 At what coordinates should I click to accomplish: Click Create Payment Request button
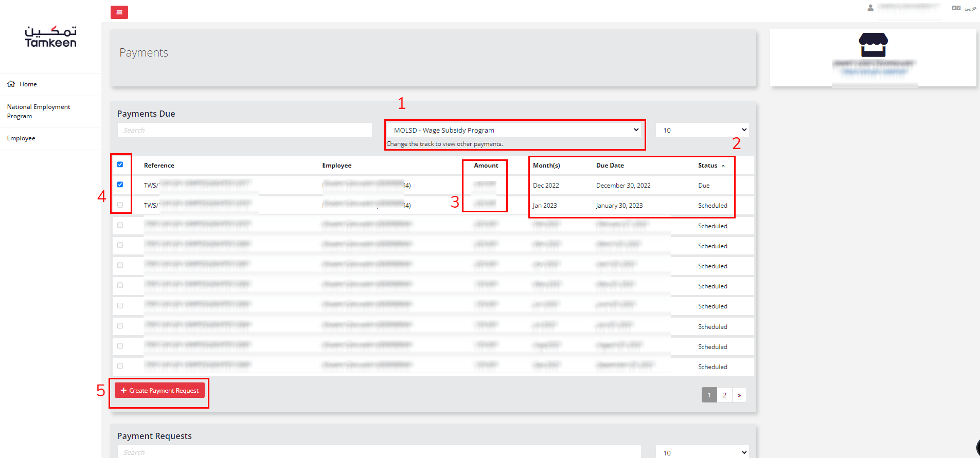[x=159, y=391]
